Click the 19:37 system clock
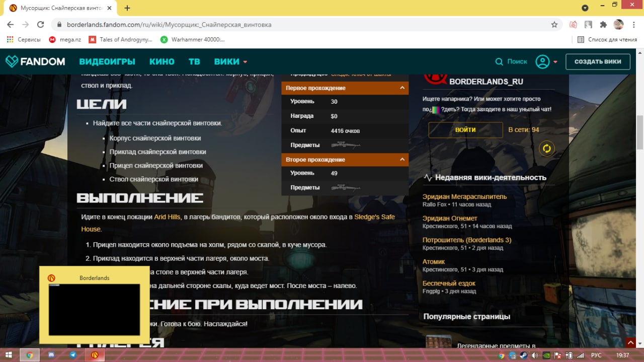The width and height of the screenshot is (644, 362). point(622,355)
